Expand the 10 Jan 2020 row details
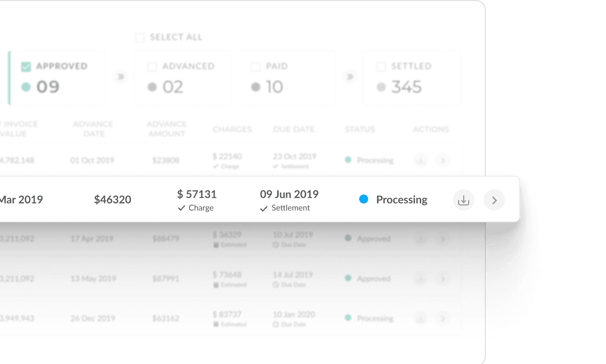606x364 pixels. [x=442, y=318]
